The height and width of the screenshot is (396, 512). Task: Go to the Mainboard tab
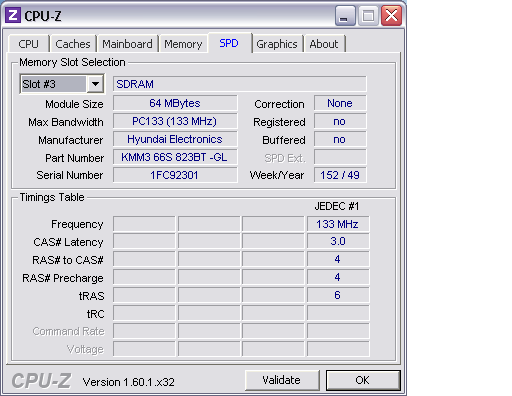click(x=127, y=44)
